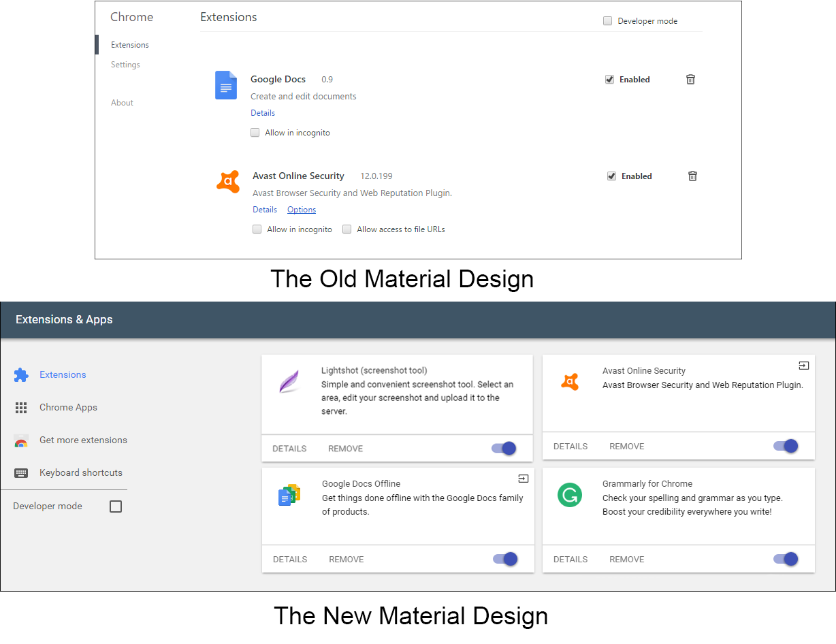Open Chrome Apps in sidebar

tap(68, 407)
